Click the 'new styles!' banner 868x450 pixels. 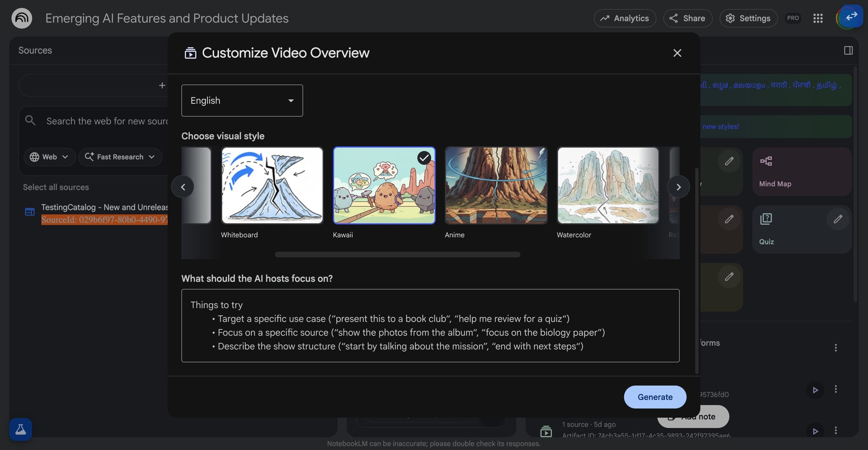[776, 127]
